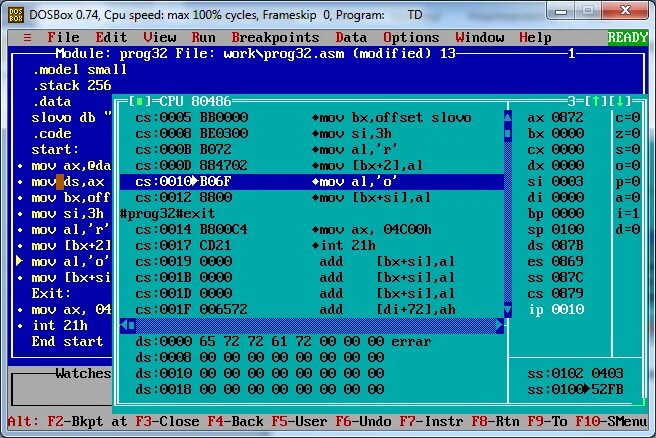Click F7-Instr in the bottom bar
Image resolution: width=656 pixels, height=438 pixels.
(x=431, y=421)
